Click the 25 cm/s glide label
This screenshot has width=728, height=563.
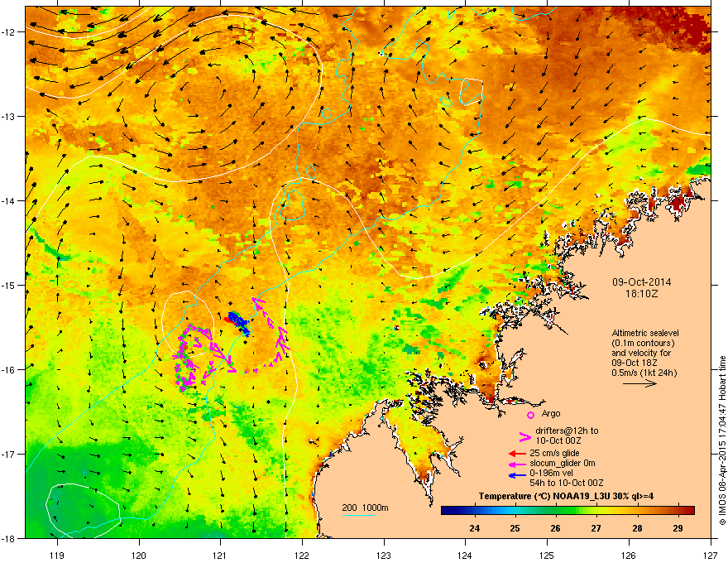(x=554, y=453)
